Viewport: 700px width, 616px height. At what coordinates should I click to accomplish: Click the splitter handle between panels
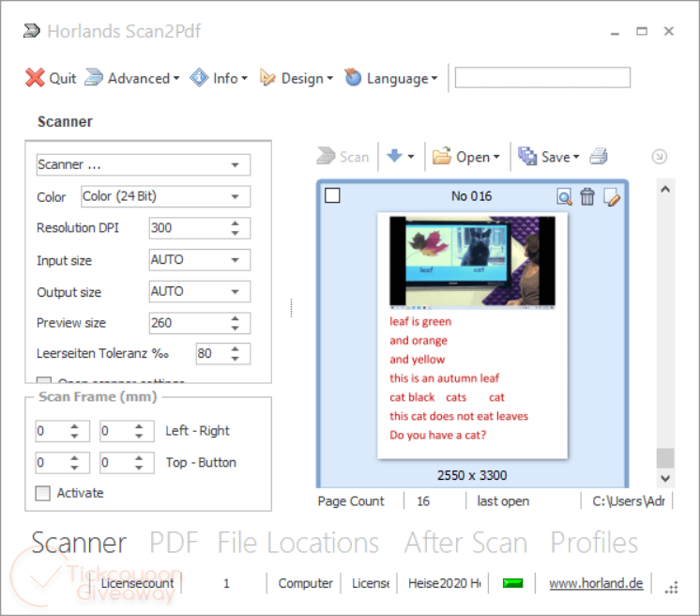point(292,308)
